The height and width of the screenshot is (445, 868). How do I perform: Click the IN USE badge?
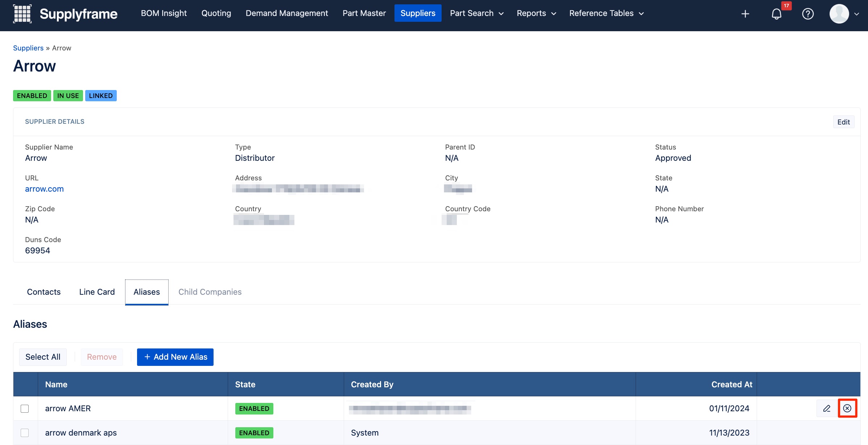(x=68, y=95)
